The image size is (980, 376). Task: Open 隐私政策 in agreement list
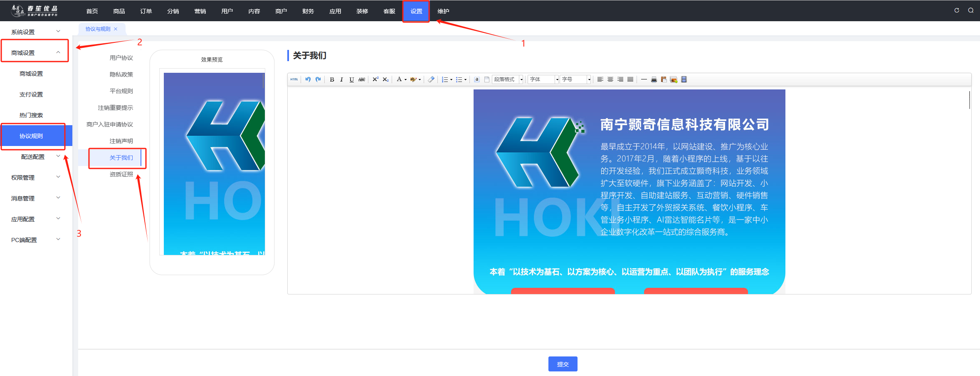click(x=121, y=74)
